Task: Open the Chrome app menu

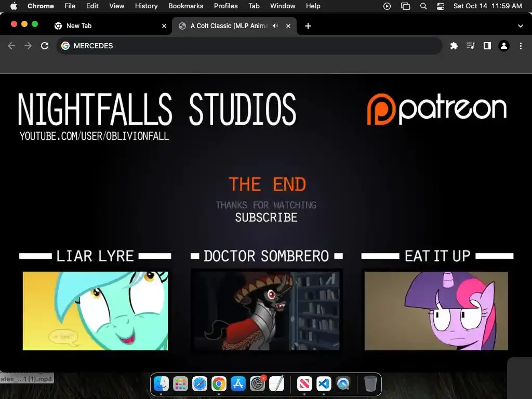Action: coord(41,6)
